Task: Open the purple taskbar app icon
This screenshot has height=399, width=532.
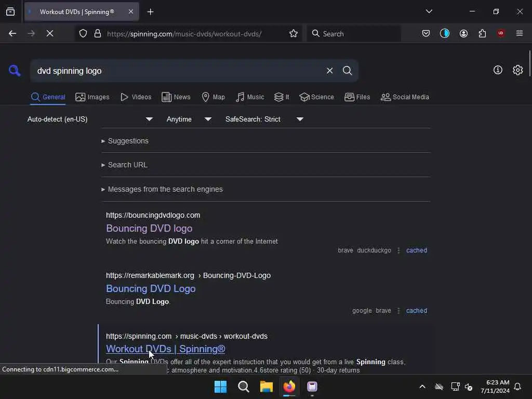Action: point(312,387)
